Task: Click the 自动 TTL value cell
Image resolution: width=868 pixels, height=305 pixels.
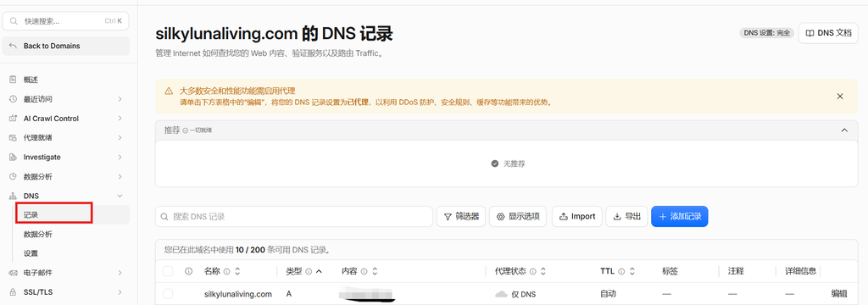Action: pos(607,294)
